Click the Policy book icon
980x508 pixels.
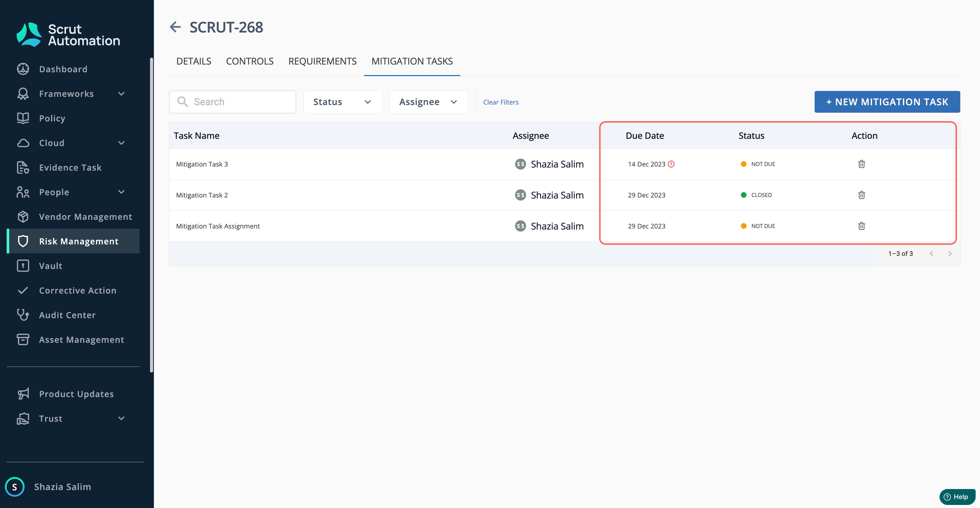pos(23,118)
